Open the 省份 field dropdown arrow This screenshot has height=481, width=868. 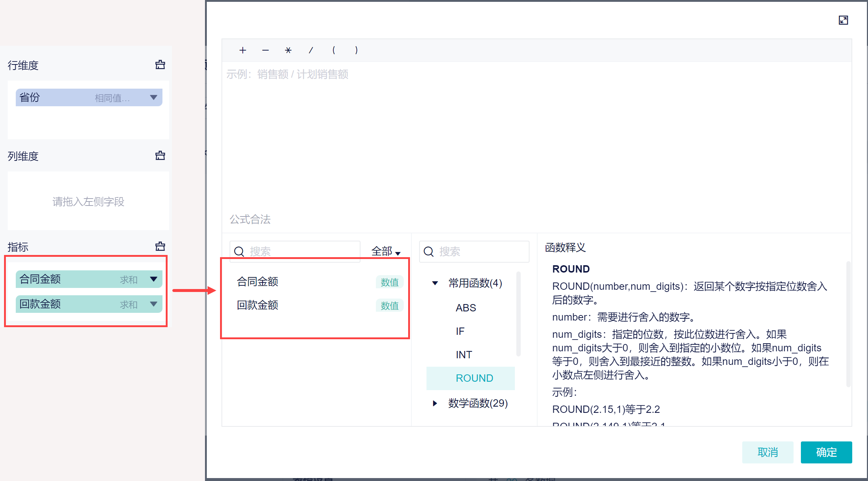coord(154,97)
